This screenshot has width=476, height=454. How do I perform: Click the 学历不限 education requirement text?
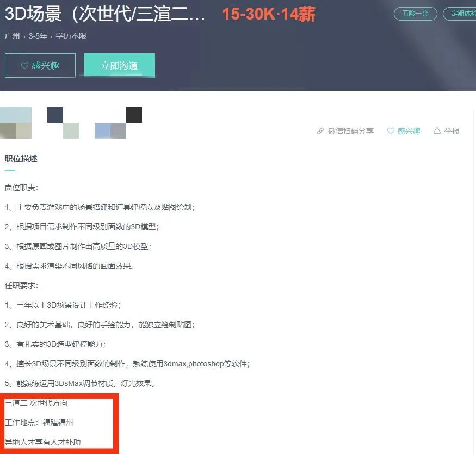pyautogui.click(x=71, y=36)
